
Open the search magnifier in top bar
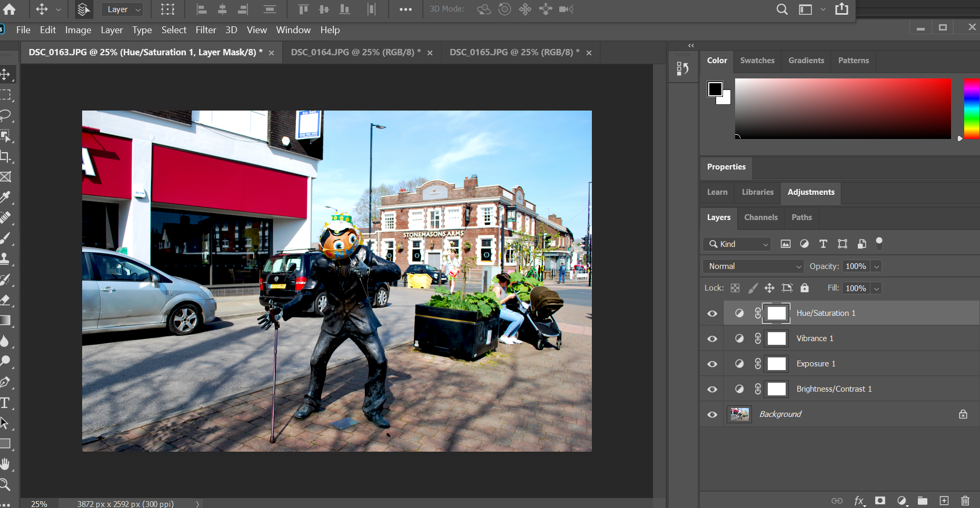(782, 9)
